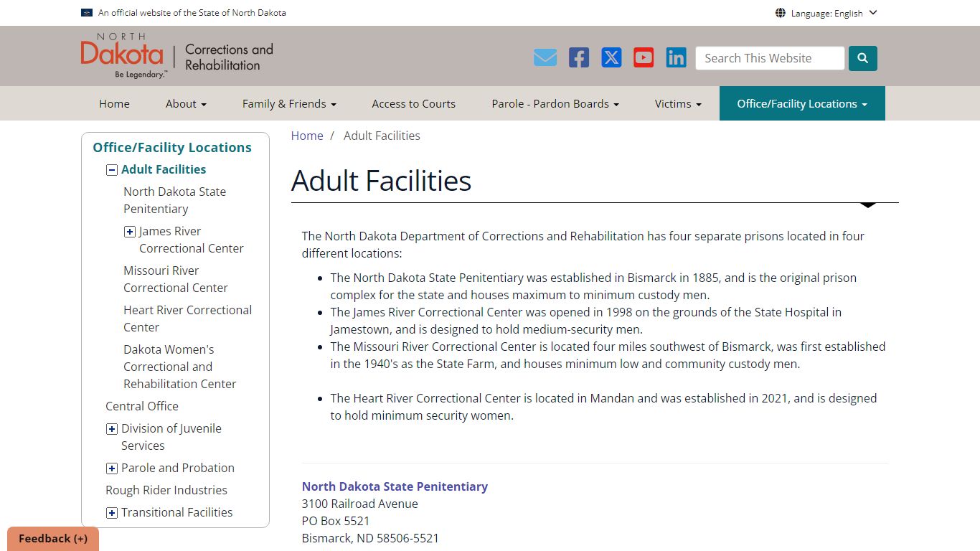Expand the James River Correctional Center item
Screen dimensions: 980x551
pyautogui.click(x=130, y=231)
